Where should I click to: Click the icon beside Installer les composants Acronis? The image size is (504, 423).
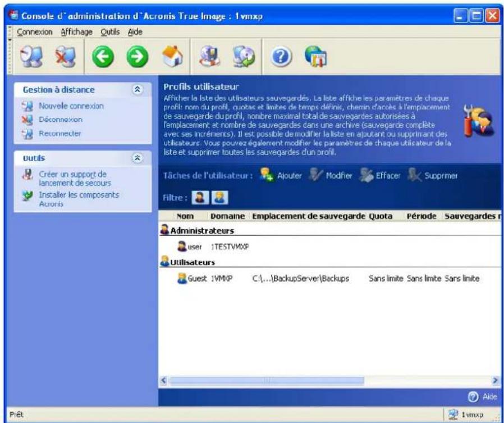[x=28, y=195]
